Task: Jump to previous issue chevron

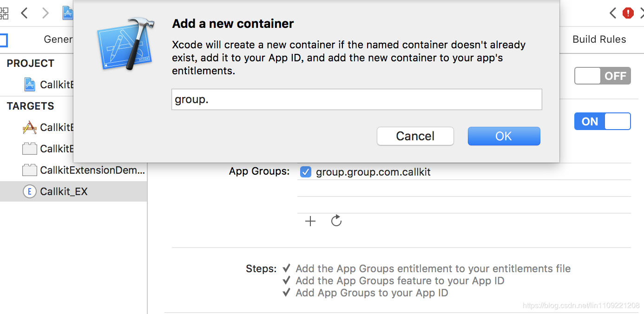Action: tap(613, 13)
